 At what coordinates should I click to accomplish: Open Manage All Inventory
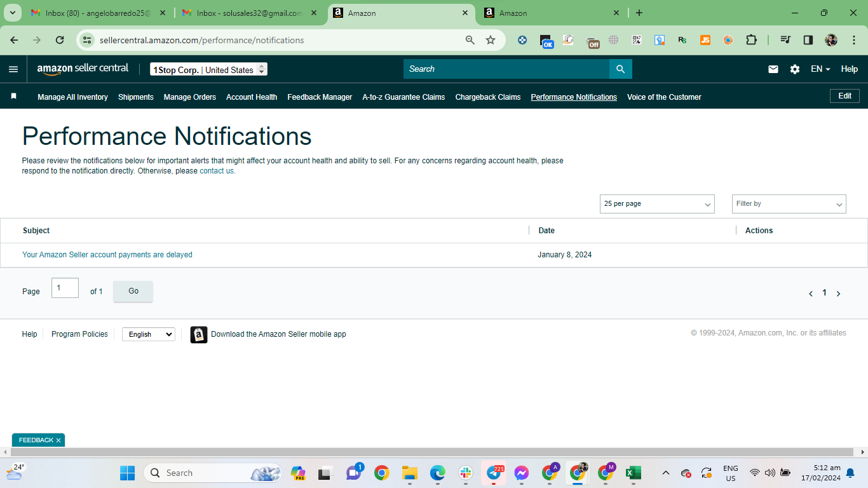72,97
